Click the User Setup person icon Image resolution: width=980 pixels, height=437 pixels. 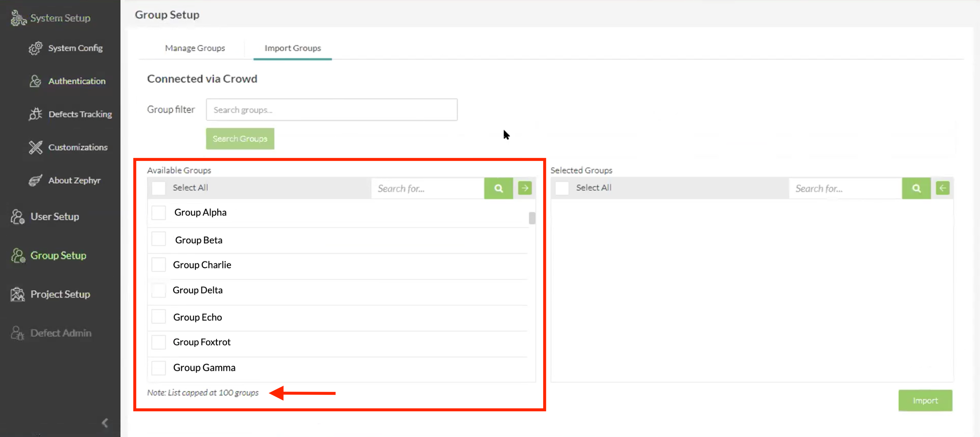pyautogui.click(x=18, y=216)
